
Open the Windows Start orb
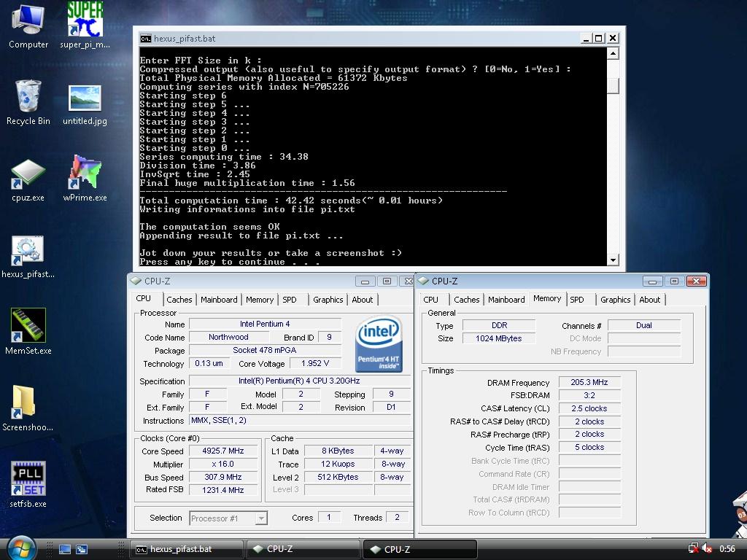[21, 548]
